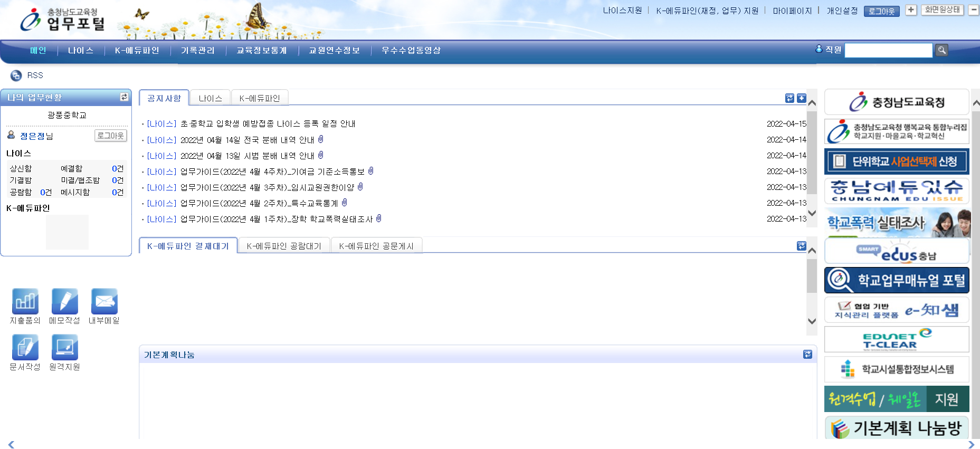This screenshot has height=449, width=980.
Task: Open 교원연수정보 menu
Action: (335, 50)
